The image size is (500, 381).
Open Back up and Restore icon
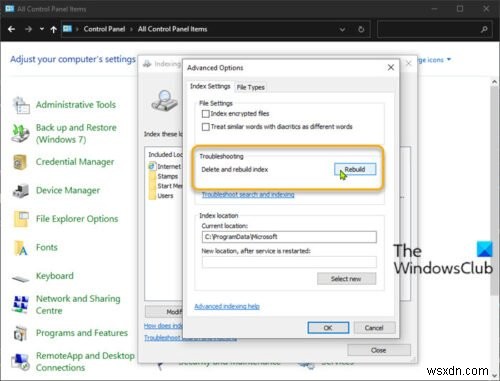20,133
